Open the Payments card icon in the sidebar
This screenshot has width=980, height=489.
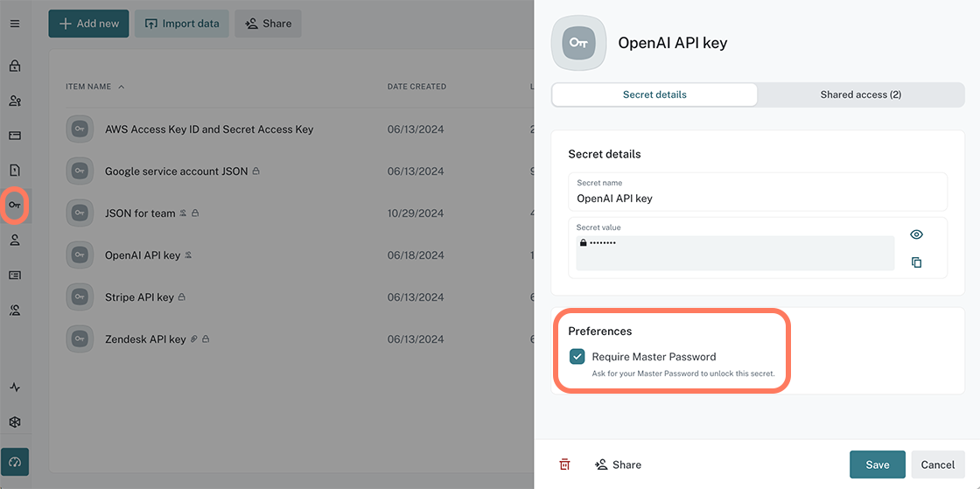(15, 136)
